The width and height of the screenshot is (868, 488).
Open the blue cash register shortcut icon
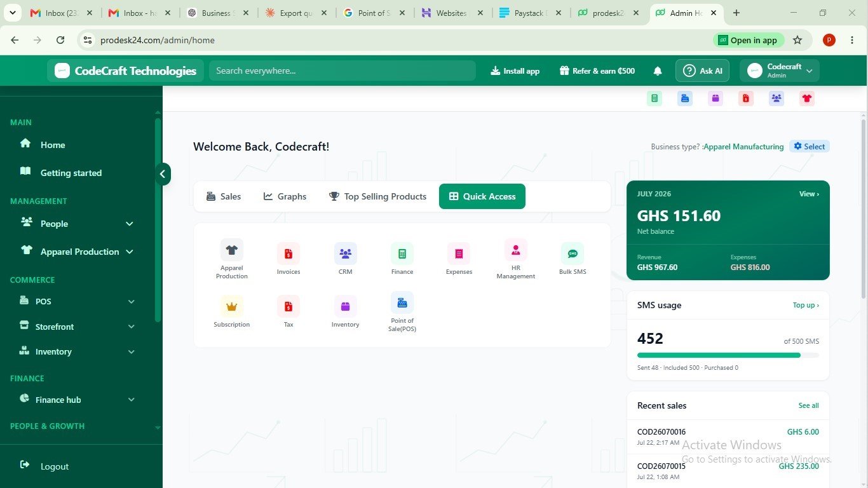point(685,98)
